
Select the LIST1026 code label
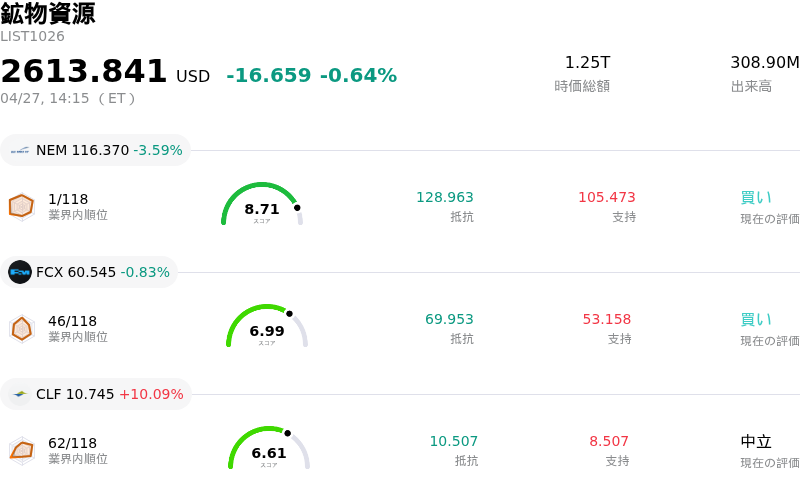pyautogui.click(x=33, y=36)
